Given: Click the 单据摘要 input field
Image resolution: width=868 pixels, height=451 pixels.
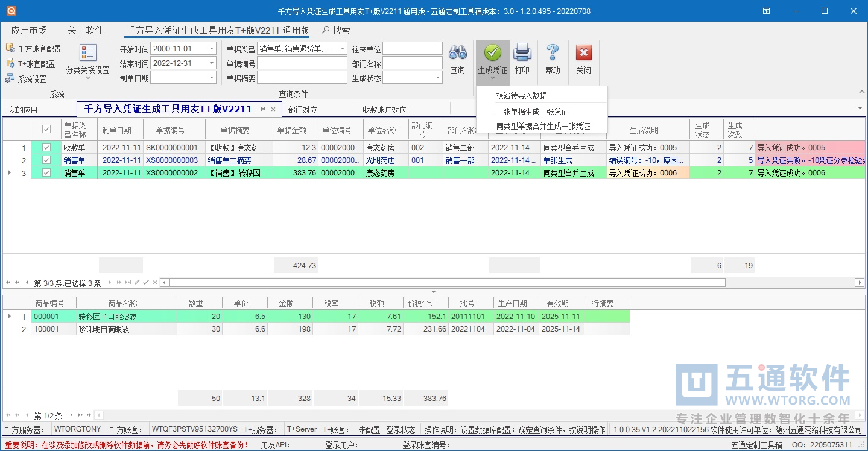Looking at the screenshot, I should 302,78.
